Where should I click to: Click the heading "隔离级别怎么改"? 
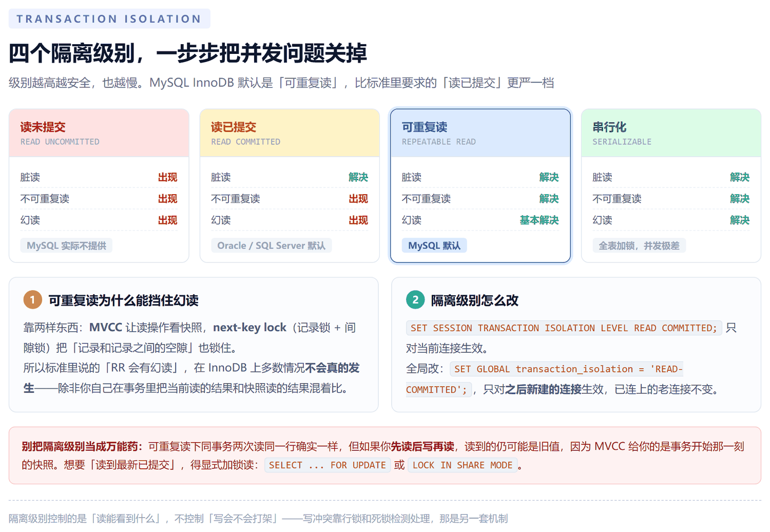pyautogui.click(x=475, y=300)
